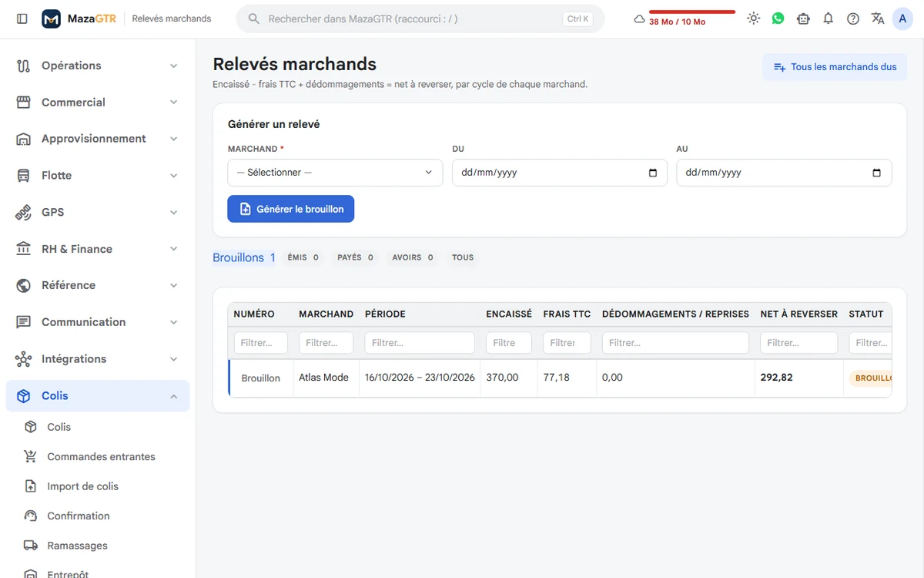Select the Payés tab
The image size is (924, 578).
pos(356,257)
